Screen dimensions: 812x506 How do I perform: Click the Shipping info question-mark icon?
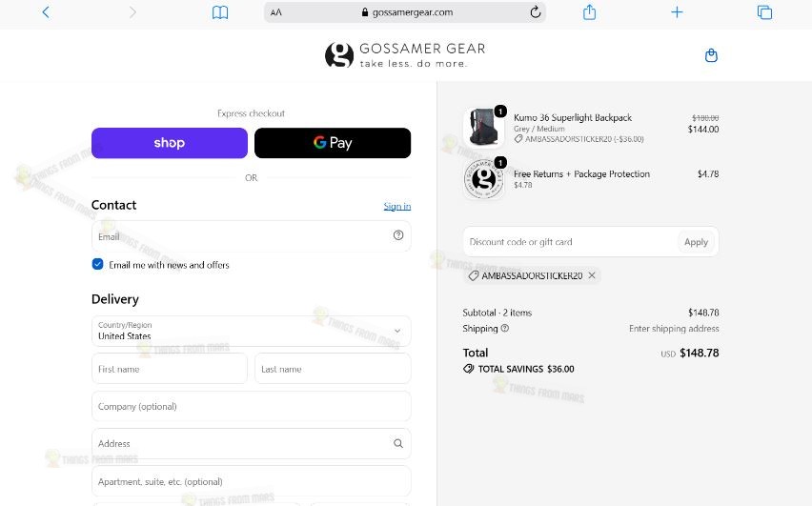click(505, 329)
